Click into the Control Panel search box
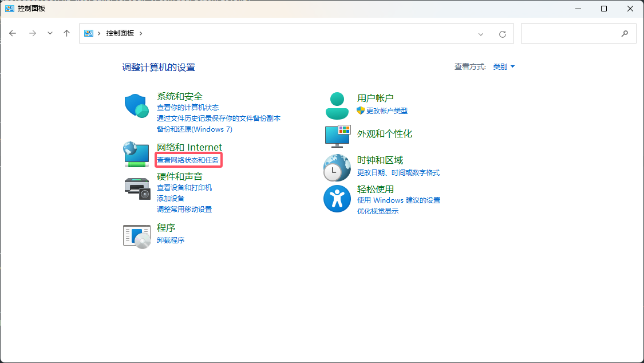Screen dimensions: 644x363 [x=578, y=34]
